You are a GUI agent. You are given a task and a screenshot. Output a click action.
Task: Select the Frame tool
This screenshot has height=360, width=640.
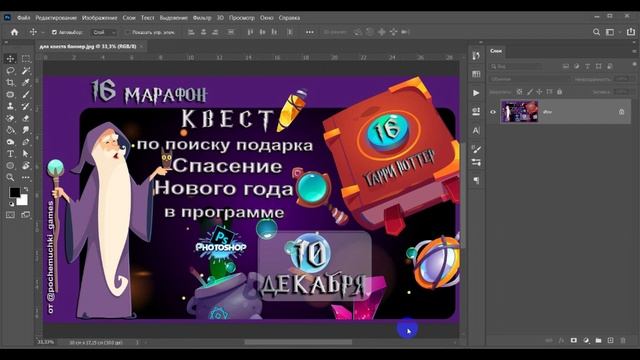tap(11, 94)
